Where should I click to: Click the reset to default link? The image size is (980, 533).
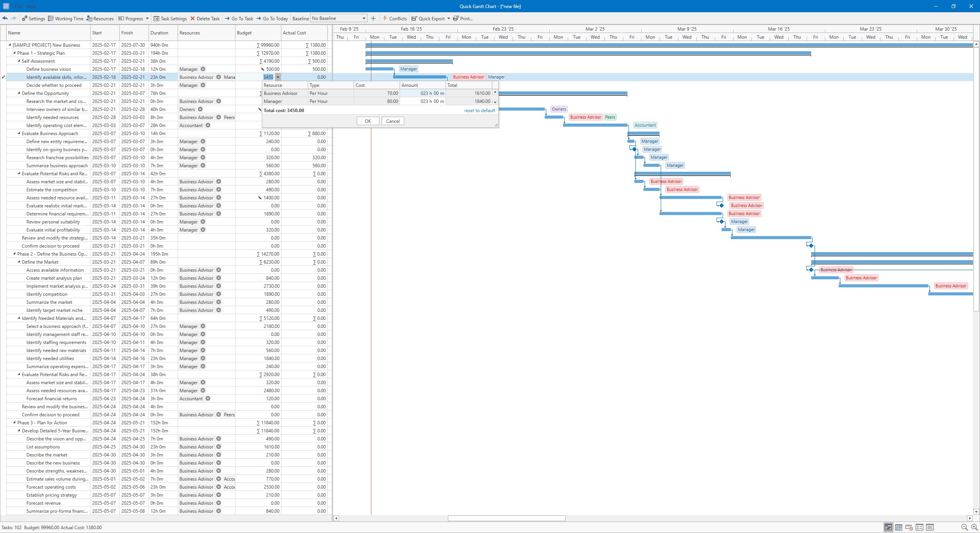pyautogui.click(x=479, y=111)
